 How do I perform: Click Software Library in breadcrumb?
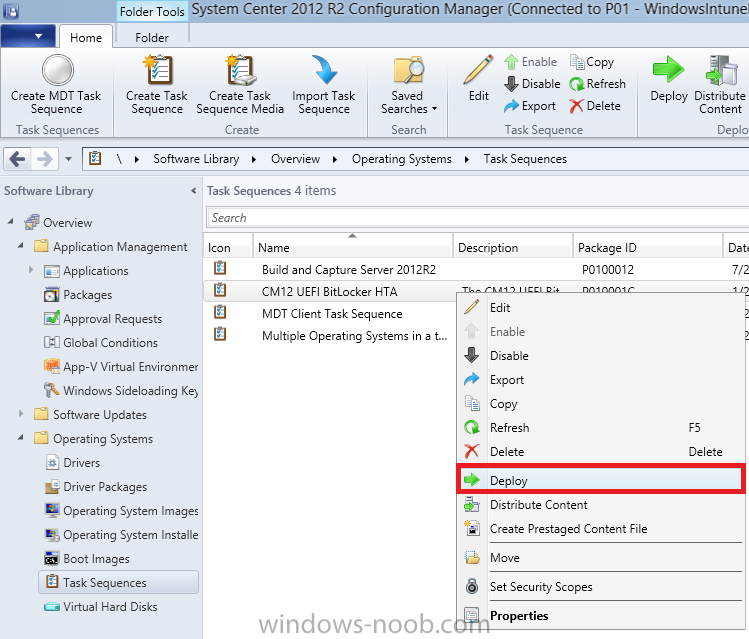click(196, 159)
